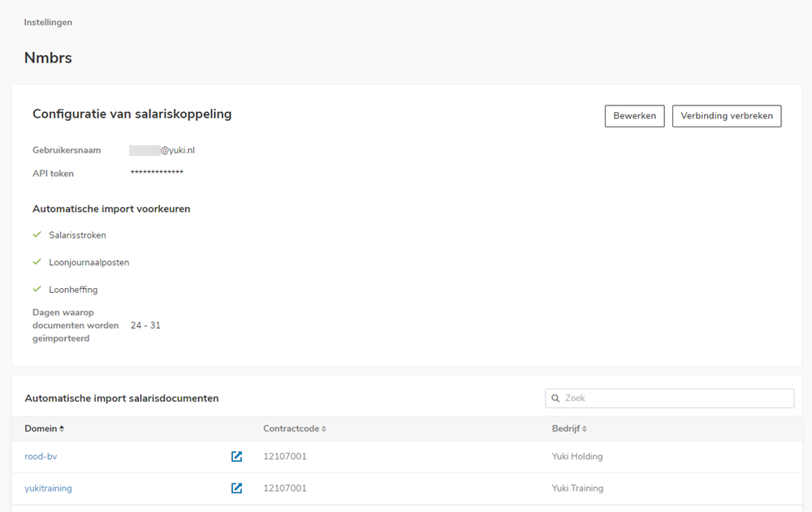Select contract code in rood-bv row

tap(285, 456)
